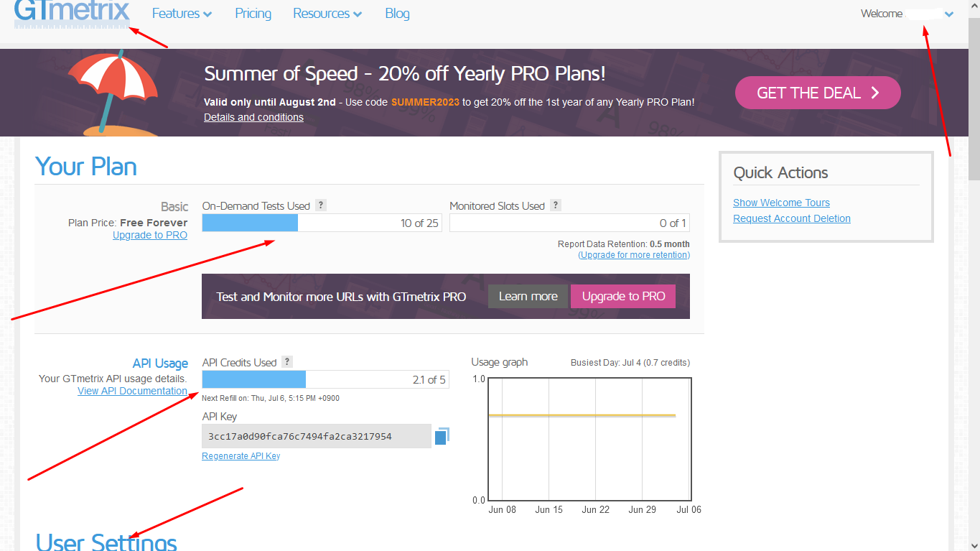Follow Upgrade to PRO link under plan price
The height and width of the screenshot is (551, 980).
coord(150,235)
